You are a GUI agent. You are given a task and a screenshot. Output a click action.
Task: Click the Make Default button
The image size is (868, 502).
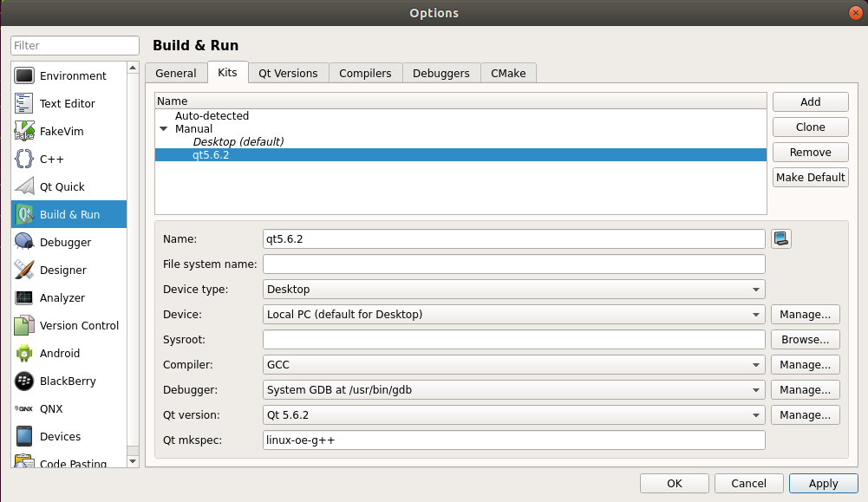pyautogui.click(x=810, y=178)
